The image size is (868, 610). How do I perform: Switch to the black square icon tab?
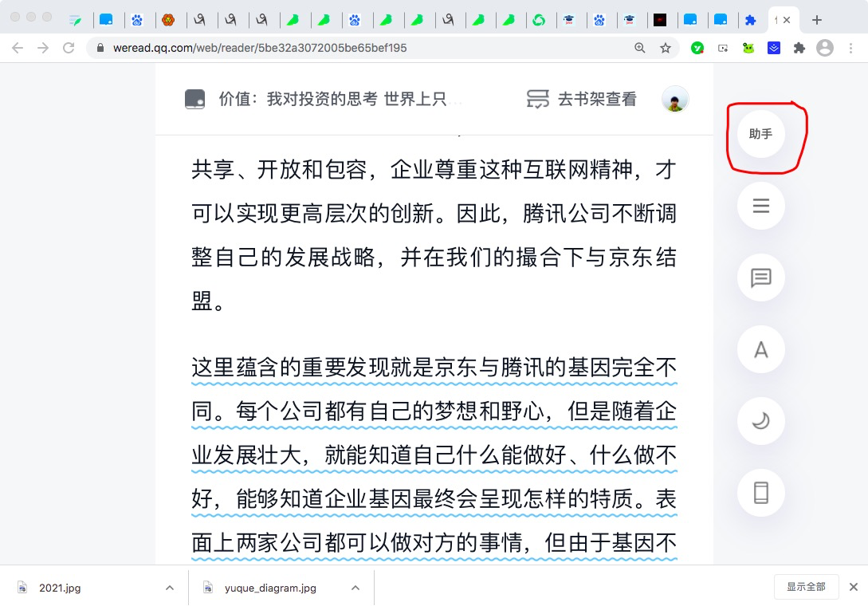coord(660,21)
